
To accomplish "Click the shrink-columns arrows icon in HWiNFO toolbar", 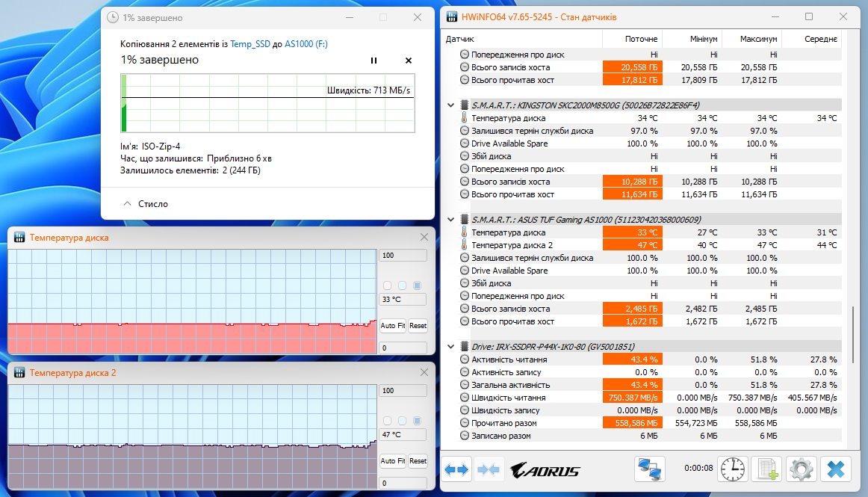I will pyautogui.click(x=489, y=470).
